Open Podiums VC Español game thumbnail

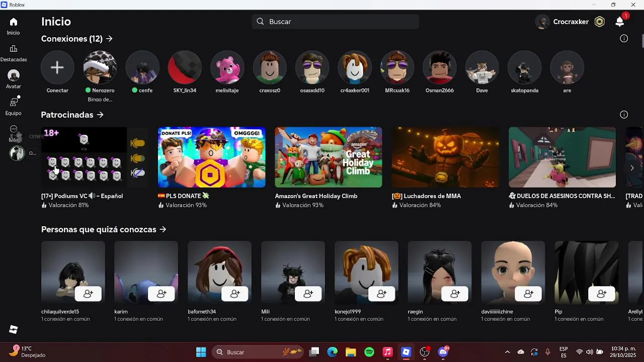[x=95, y=157]
